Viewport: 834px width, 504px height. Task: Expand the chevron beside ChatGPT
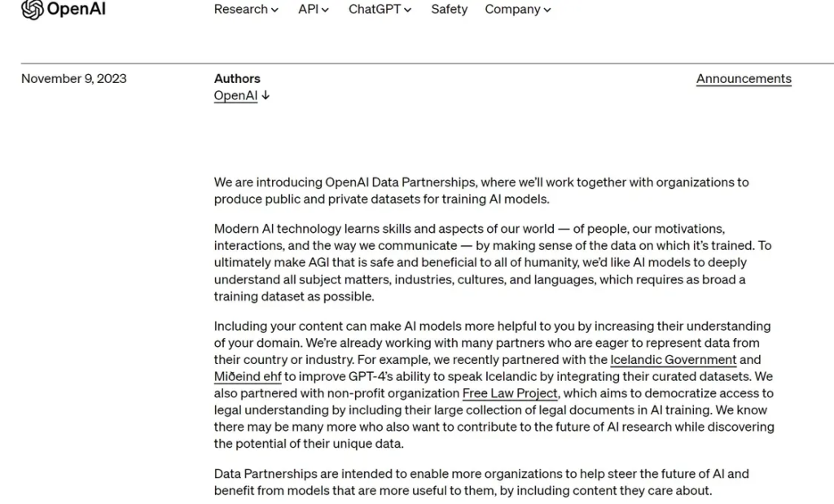tap(408, 11)
